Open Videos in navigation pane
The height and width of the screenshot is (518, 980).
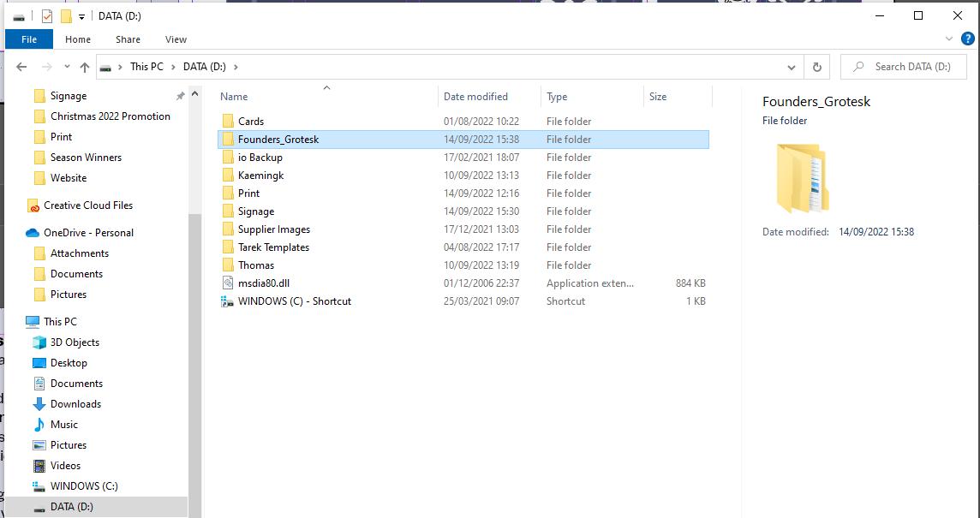(65, 466)
